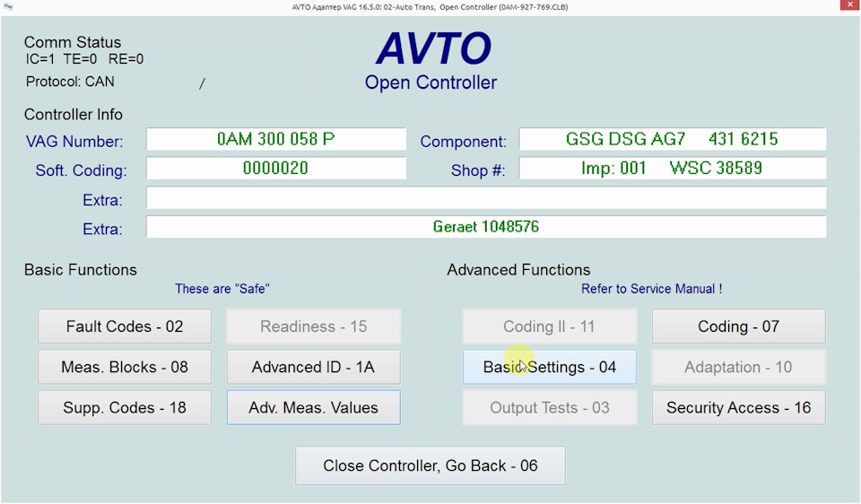Open Advanced ID - 1A
The width and height of the screenshot is (861, 504).
click(x=314, y=367)
